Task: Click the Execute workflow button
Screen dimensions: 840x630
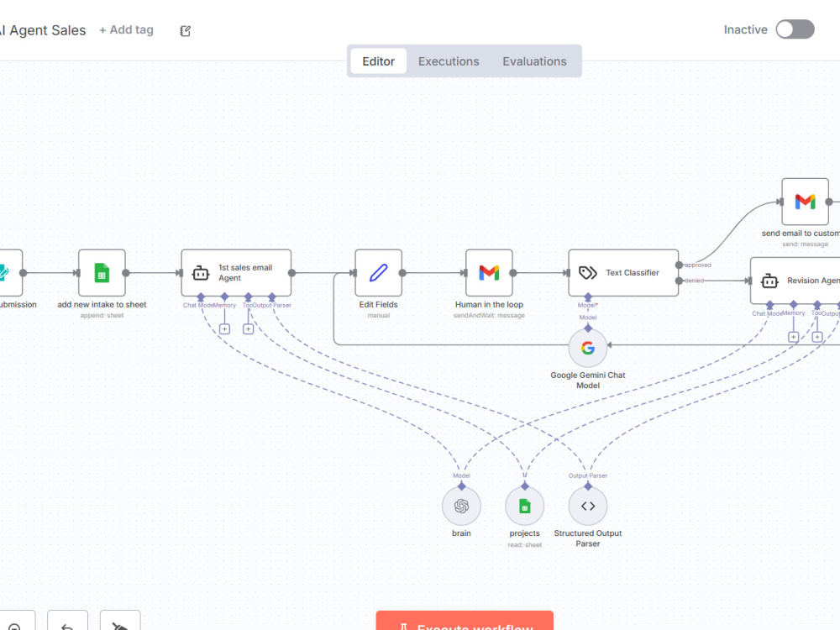Action: [x=465, y=622]
